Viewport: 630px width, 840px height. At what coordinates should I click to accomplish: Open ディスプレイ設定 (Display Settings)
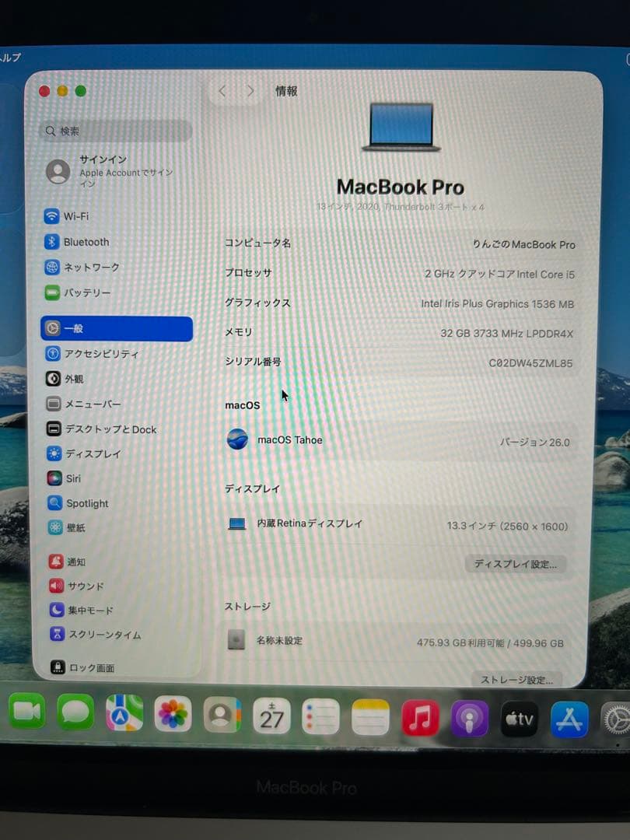[x=516, y=564]
